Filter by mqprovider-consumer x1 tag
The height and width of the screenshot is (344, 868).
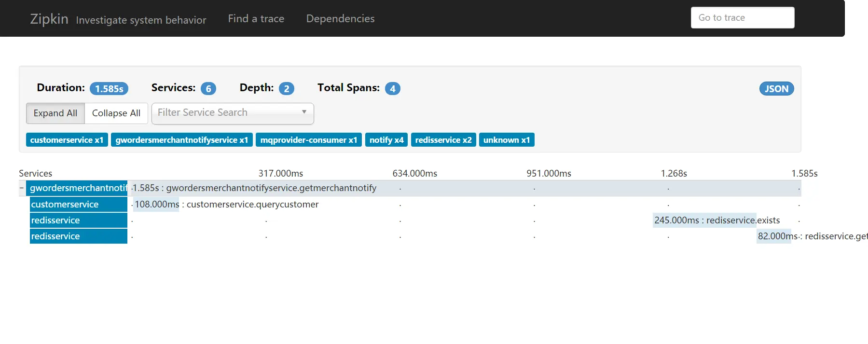coord(309,140)
